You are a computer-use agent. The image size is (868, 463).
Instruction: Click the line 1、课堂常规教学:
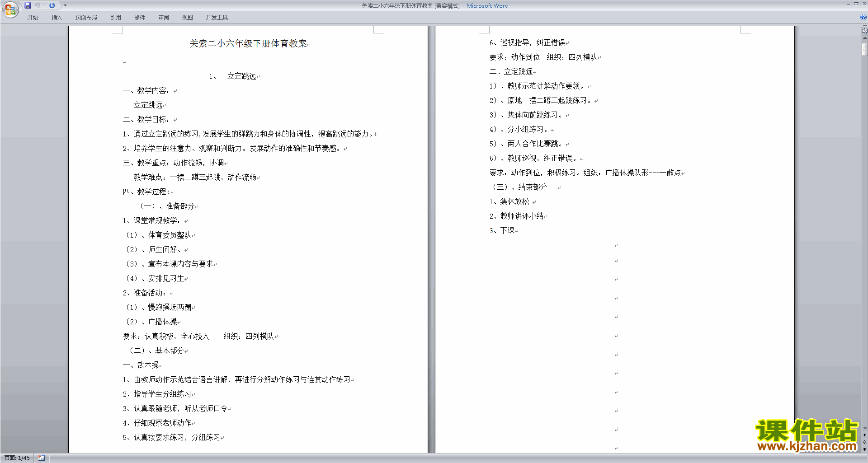click(x=152, y=220)
